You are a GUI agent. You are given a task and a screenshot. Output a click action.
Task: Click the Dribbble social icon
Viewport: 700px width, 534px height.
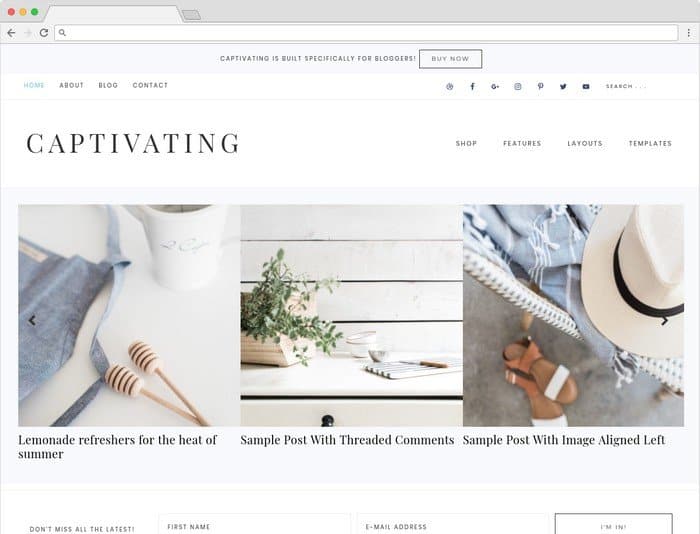[x=450, y=86]
